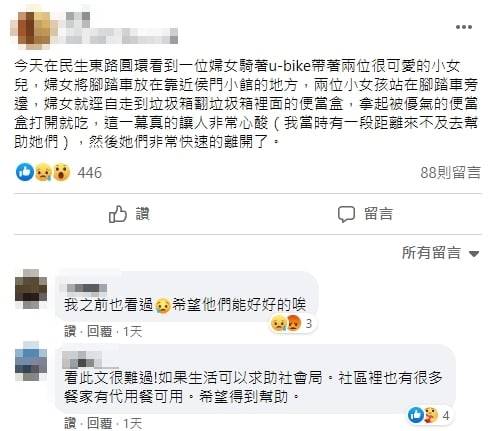The image size is (495, 431).
Task: Click the sad face reaction beside 446
Action: (x=43, y=172)
